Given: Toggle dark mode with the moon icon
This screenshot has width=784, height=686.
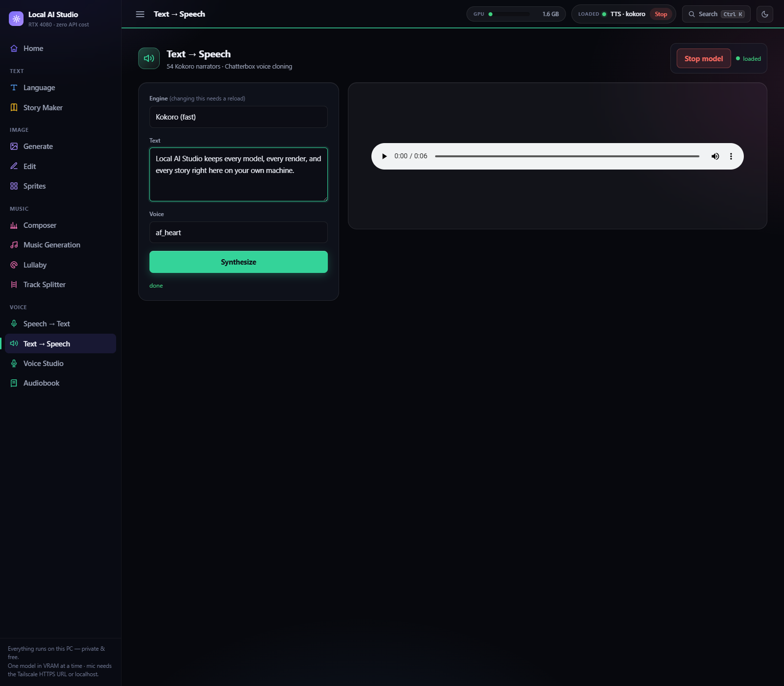Looking at the screenshot, I should pyautogui.click(x=765, y=14).
